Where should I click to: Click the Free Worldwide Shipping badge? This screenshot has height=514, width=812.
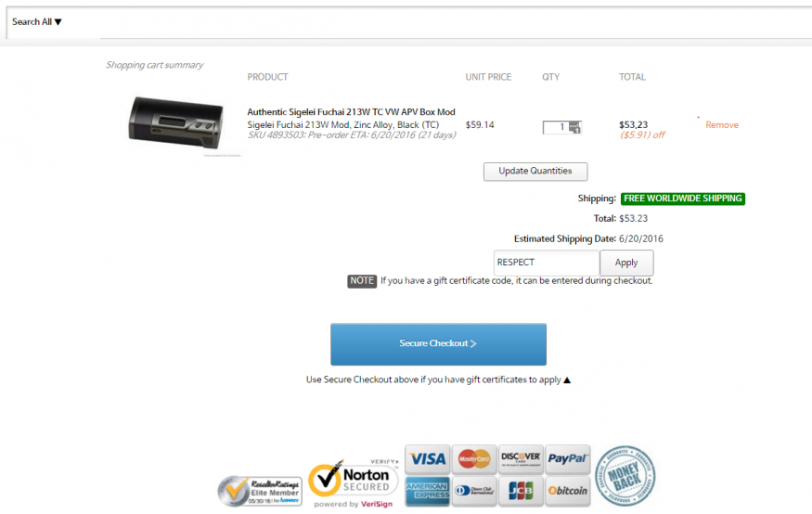[x=682, y=199]
